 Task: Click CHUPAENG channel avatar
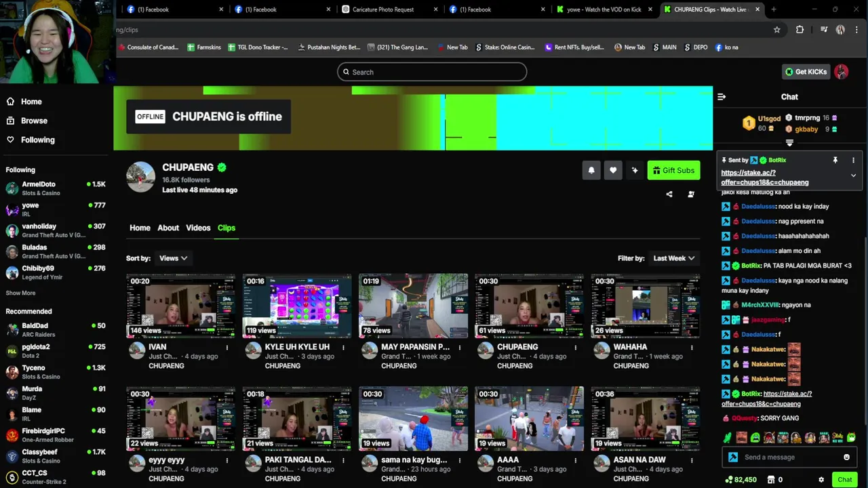141,178
